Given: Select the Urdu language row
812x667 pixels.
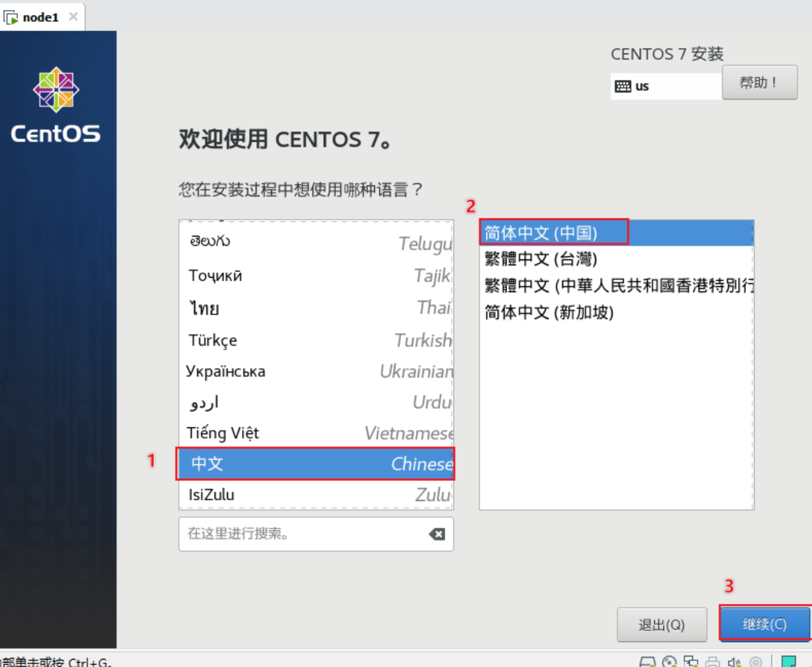Looking at the screenshot, I should pyautogui.click(x=316, y=402).
